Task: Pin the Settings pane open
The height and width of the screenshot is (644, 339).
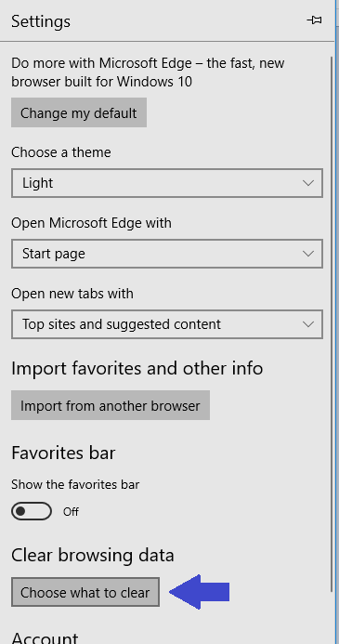Action: [x=315, y=20]
